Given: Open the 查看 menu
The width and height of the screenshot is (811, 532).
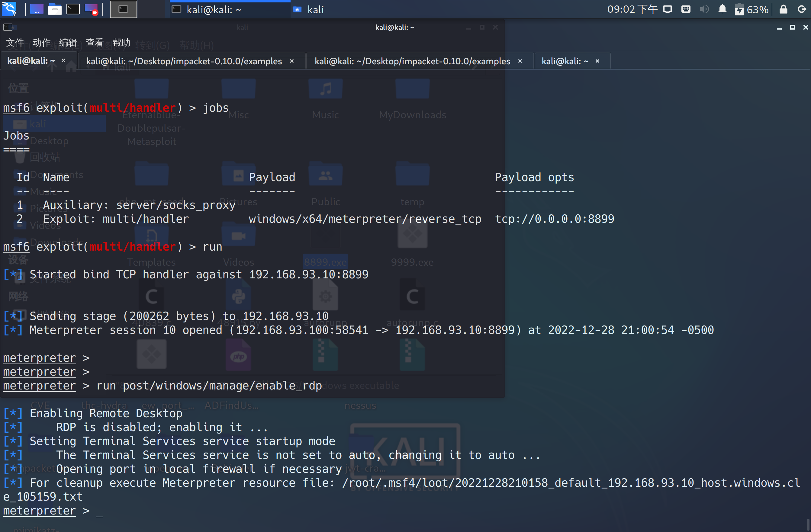Looking at the screenshot, I should coord(95,43).
